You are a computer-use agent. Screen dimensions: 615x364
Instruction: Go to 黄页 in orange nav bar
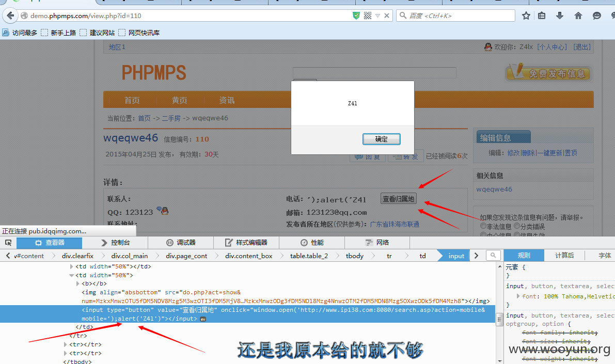pyautogui.click(x=179, y=100)
